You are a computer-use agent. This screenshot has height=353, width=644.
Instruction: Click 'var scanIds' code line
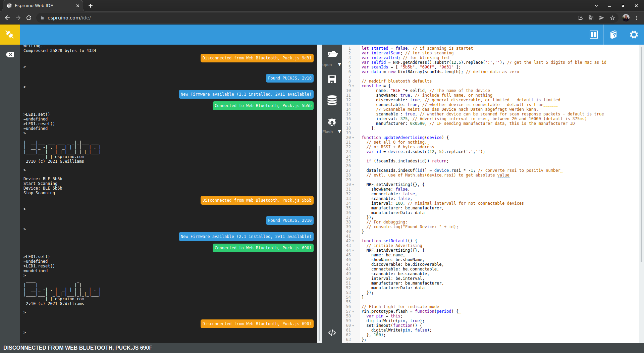(x=411, y=67)
